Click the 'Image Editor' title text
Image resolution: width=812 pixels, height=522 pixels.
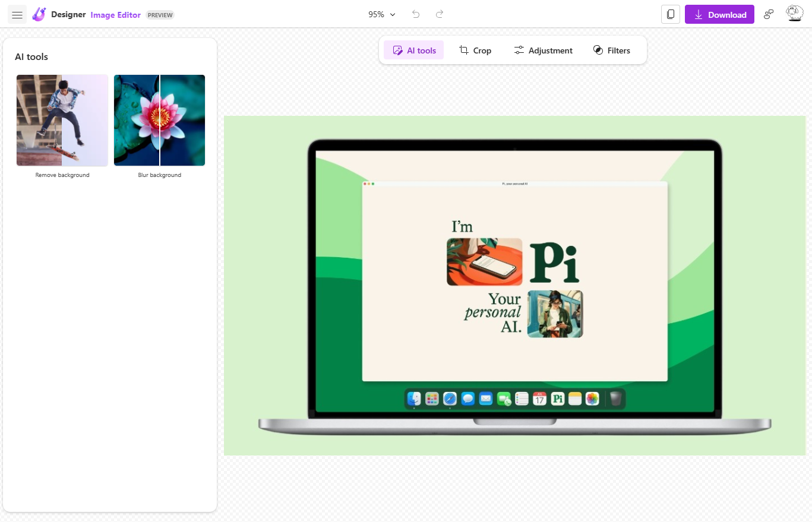point(115,15)
